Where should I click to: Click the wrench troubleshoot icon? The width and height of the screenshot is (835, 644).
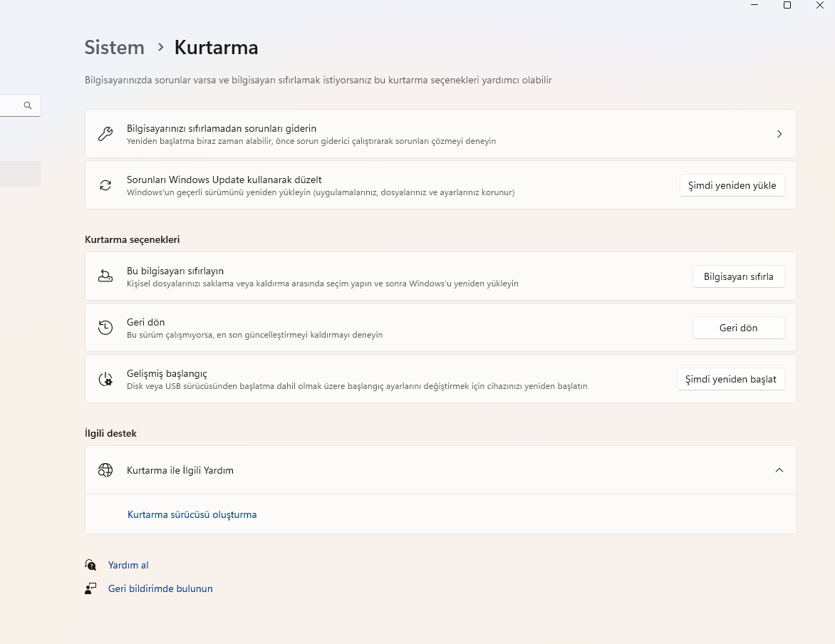tap(105, 134)
